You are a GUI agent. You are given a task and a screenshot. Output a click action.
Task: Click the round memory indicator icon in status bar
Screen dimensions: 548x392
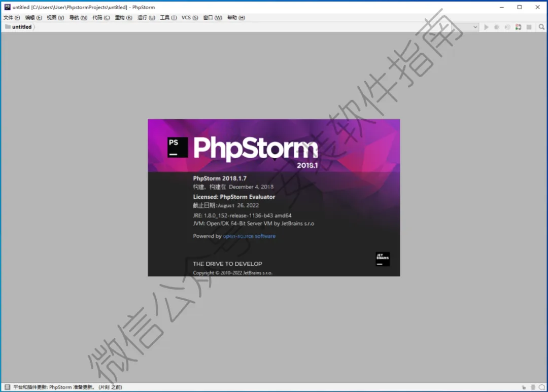[x=542, y=387]
